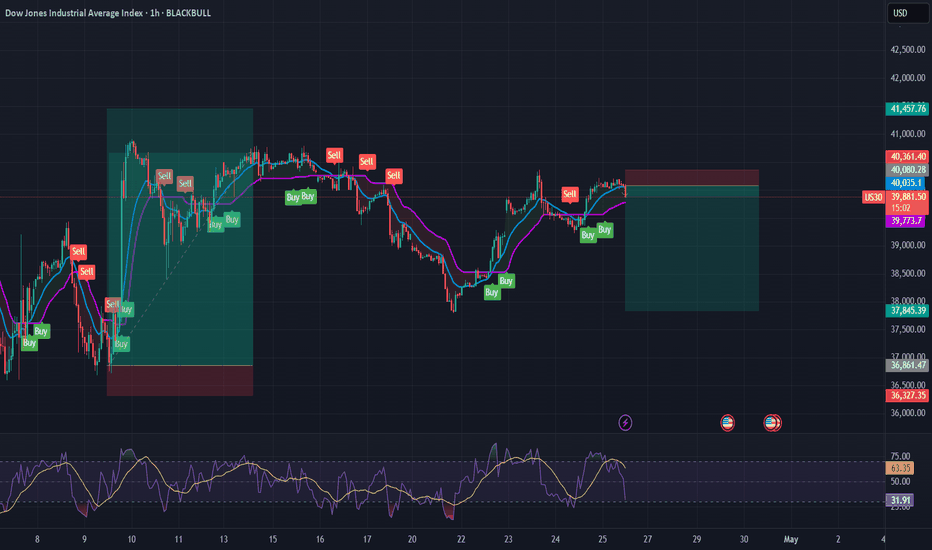Click the blue 40,035.1 moving average label
This screenshot has height=550, width=932.
click(905, 183)
